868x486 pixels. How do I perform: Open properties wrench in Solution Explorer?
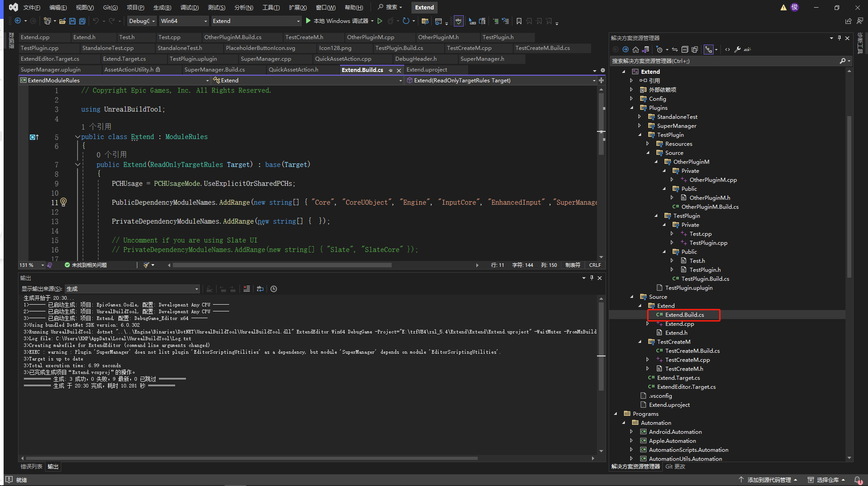737,49
